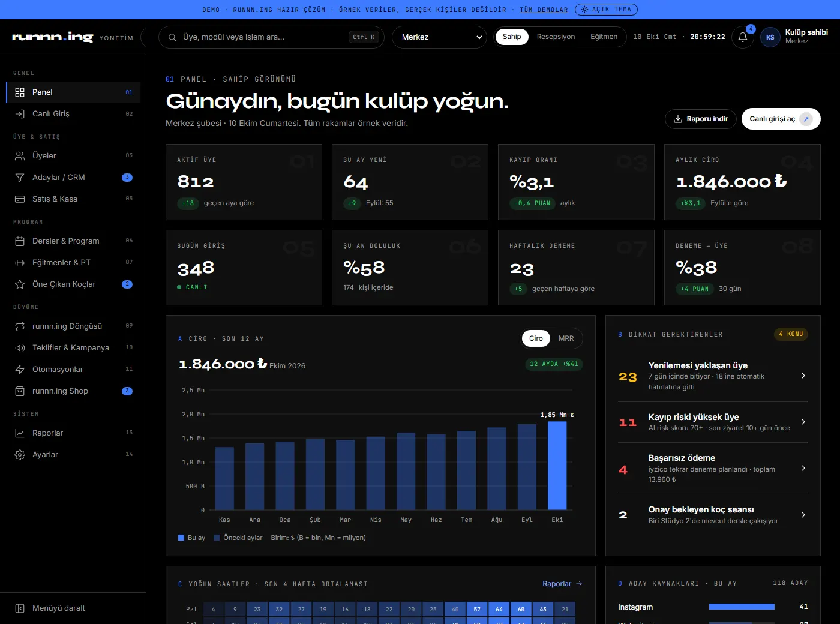Open Eğitmenler & PT dumbbell icon
Viewport: 840px width, 624px height.
click(x=20, y=262)
